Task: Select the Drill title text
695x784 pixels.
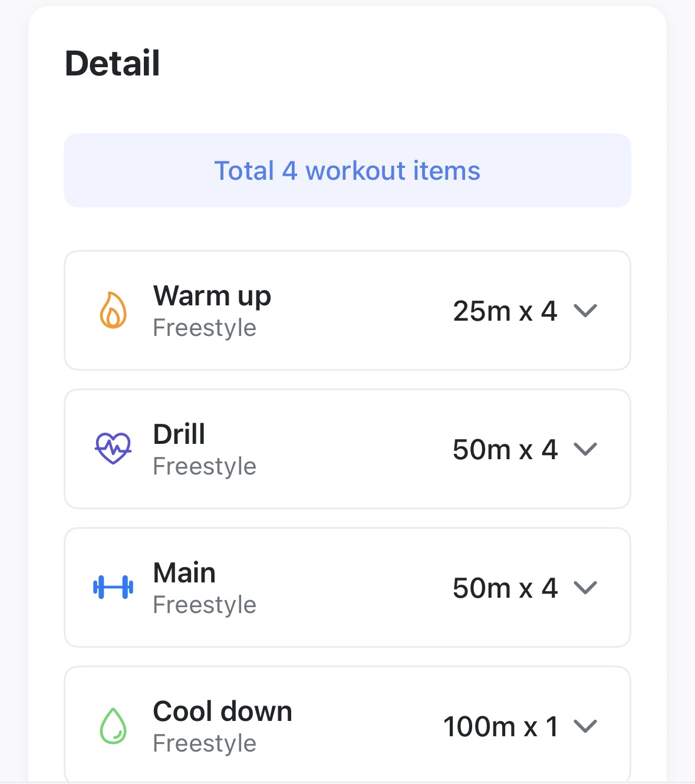Action: point(179,434)
